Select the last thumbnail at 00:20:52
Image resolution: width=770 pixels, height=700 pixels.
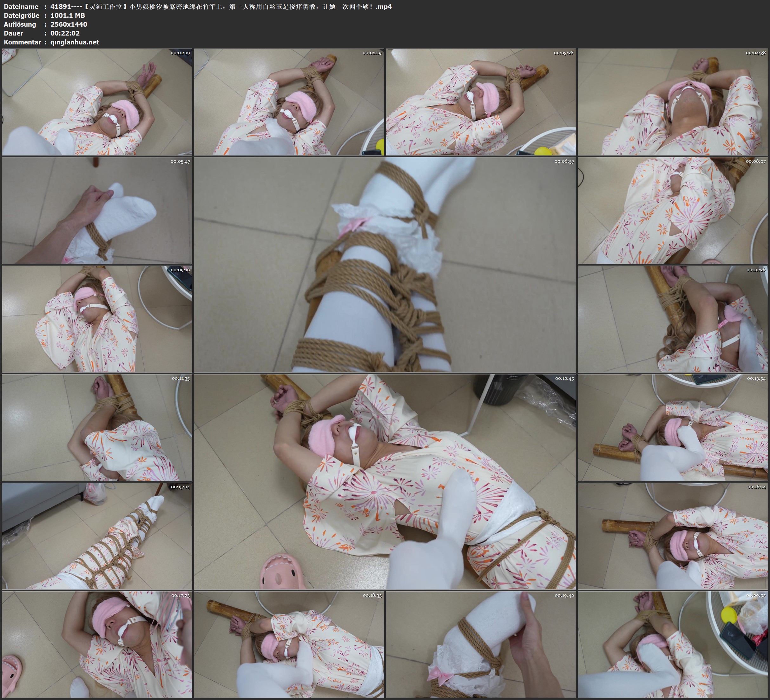pyautogui.click(x=673, y=644)
